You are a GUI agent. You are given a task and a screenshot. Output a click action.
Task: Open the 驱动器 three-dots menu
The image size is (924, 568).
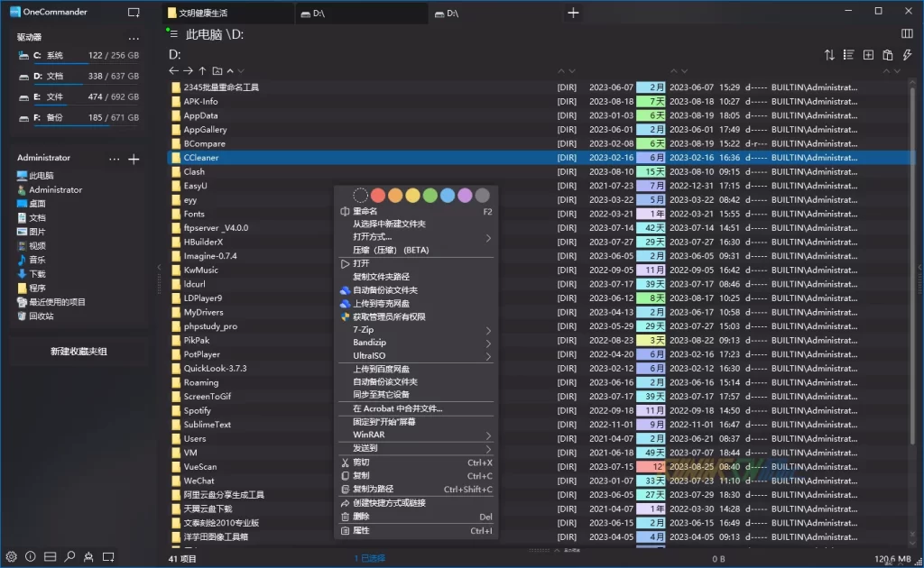coord(134,38)
